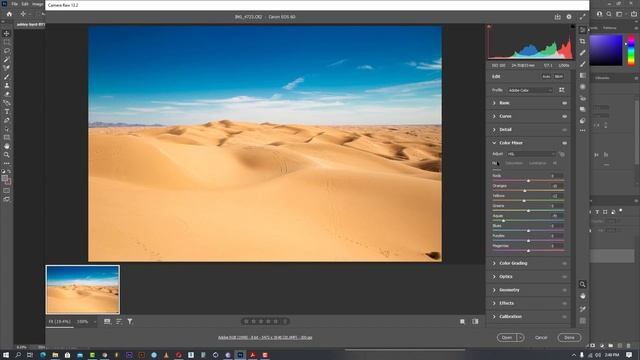Toggle visibility eye for Geometry panel
Image resolution: width=640 pixels, height=360 pixels.
(564, 290)
